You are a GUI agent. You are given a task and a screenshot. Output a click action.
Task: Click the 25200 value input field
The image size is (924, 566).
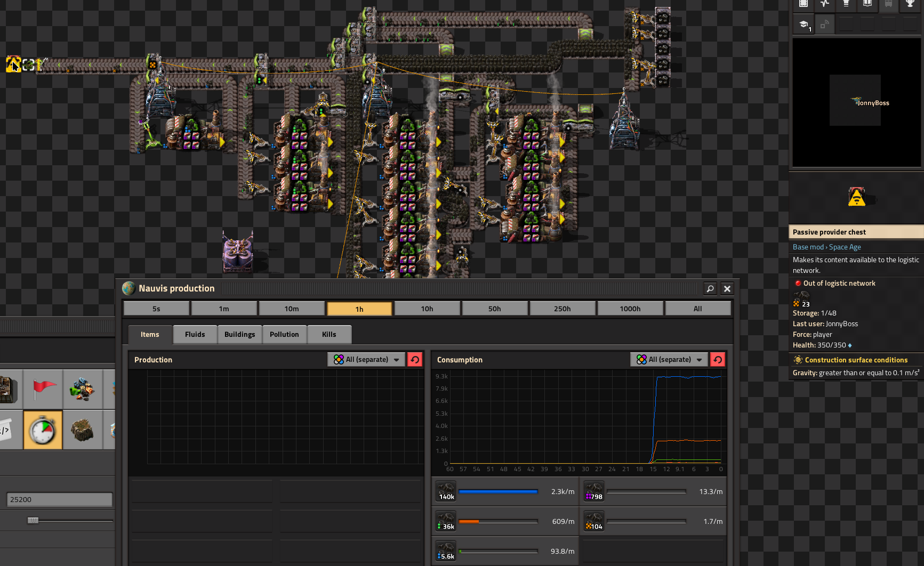(x=60, y=499)
